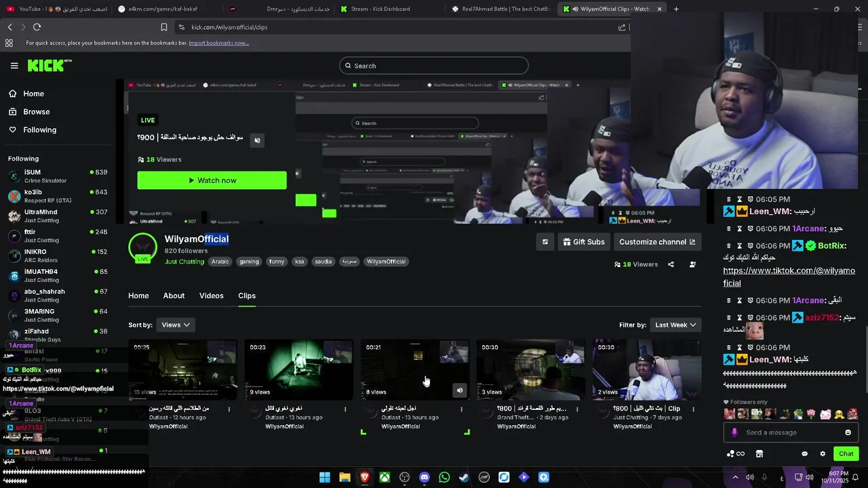
Task: Click the Kick logo
Action: point(50,65)
